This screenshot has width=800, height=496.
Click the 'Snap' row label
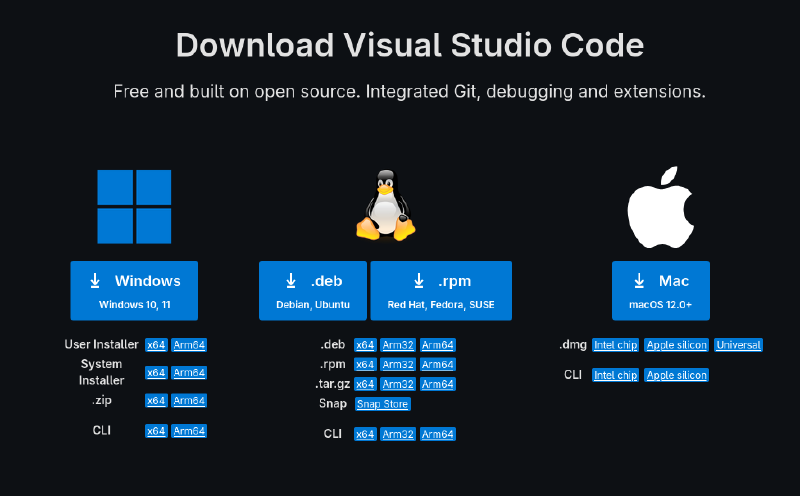[x=333, y=404]
